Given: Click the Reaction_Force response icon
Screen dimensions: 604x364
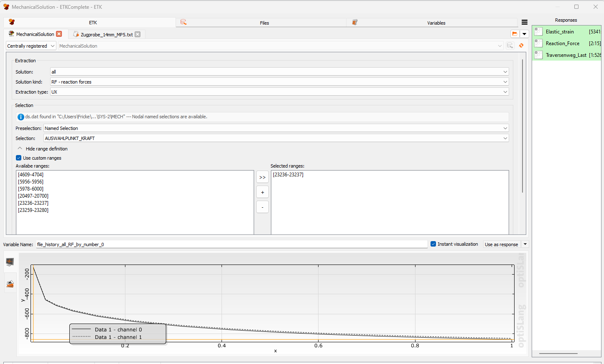Looking at the screenshot, I should click(538, 43).
